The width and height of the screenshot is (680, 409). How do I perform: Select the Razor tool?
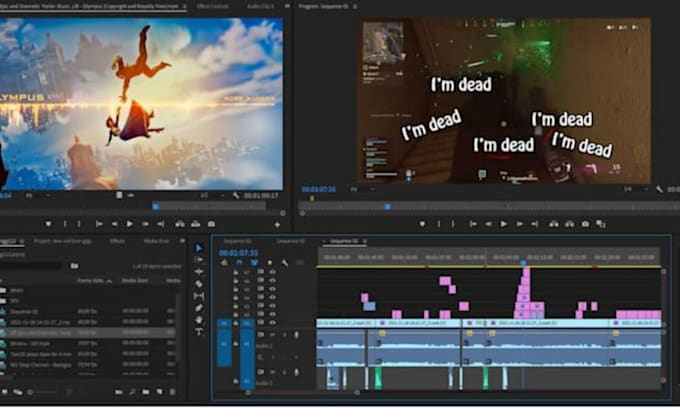(x=199, y=284)
